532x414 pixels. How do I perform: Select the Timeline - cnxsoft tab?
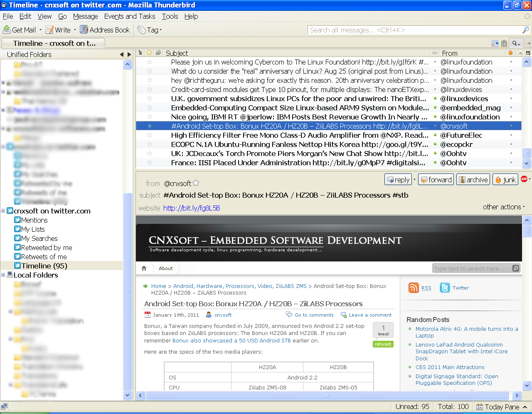tap(54, 43)
